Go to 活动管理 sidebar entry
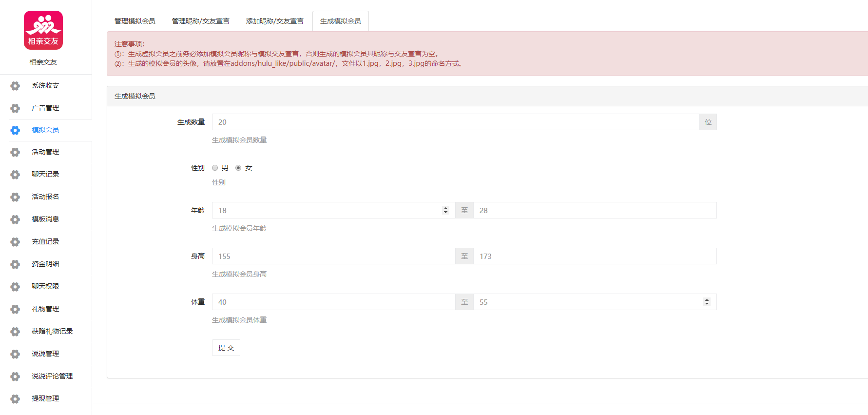The width and height of the screenshot is (868, 415). (46, 152)
